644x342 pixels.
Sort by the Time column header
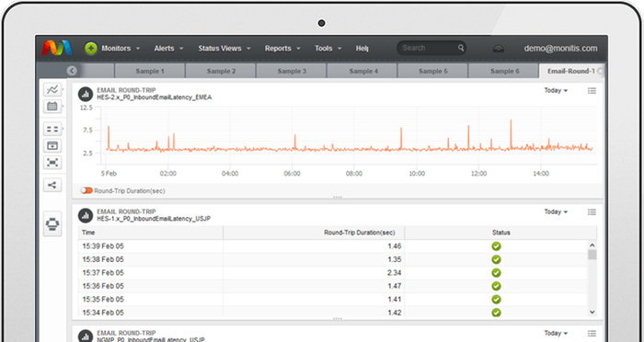pos(151,233)
